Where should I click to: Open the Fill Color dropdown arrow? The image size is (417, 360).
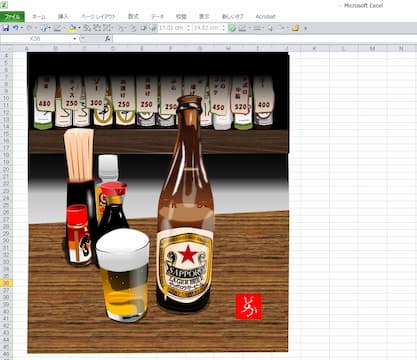point(79,28)
